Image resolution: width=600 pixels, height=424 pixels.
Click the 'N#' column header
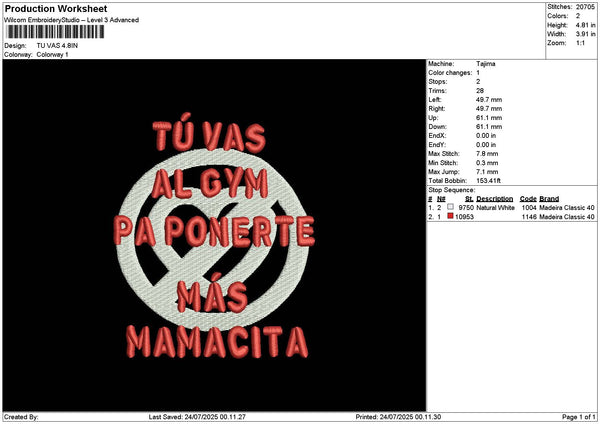[x=441, y=199]
